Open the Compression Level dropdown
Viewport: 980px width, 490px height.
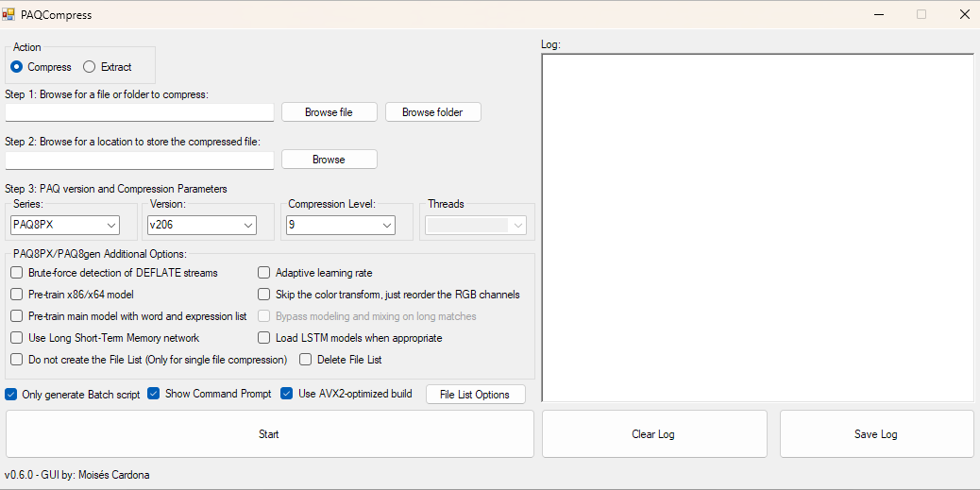click(x=341, y=225)
